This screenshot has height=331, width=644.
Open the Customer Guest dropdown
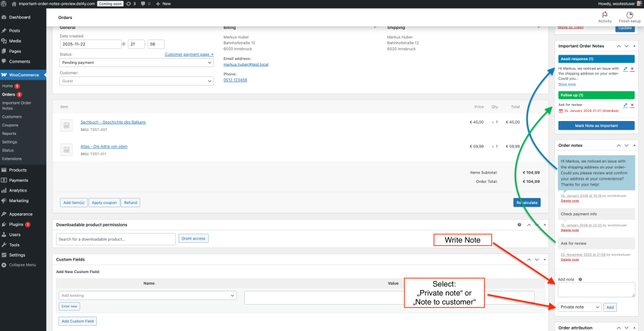(136, 81)
